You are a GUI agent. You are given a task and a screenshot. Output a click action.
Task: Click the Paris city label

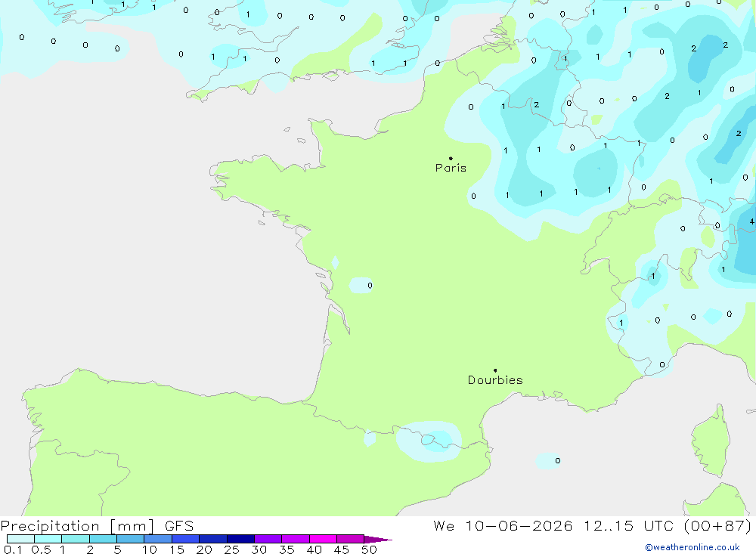[451, 168]
